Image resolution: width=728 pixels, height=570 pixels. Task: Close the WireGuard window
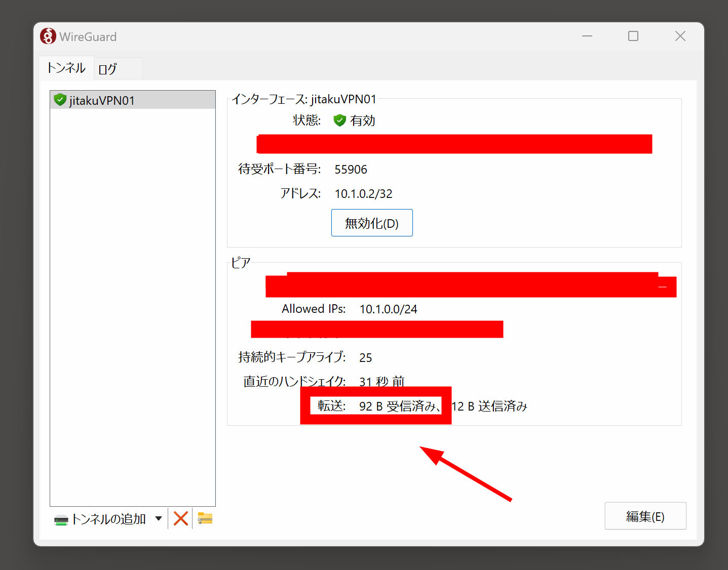tap(680, 36)
